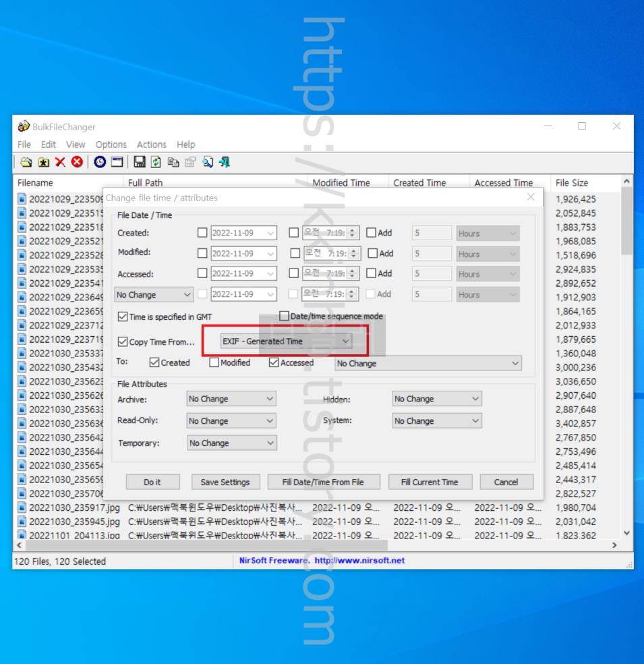Screen dimensions: 644x664
Task: Open the File menu
Action: (x=24, y=144)
